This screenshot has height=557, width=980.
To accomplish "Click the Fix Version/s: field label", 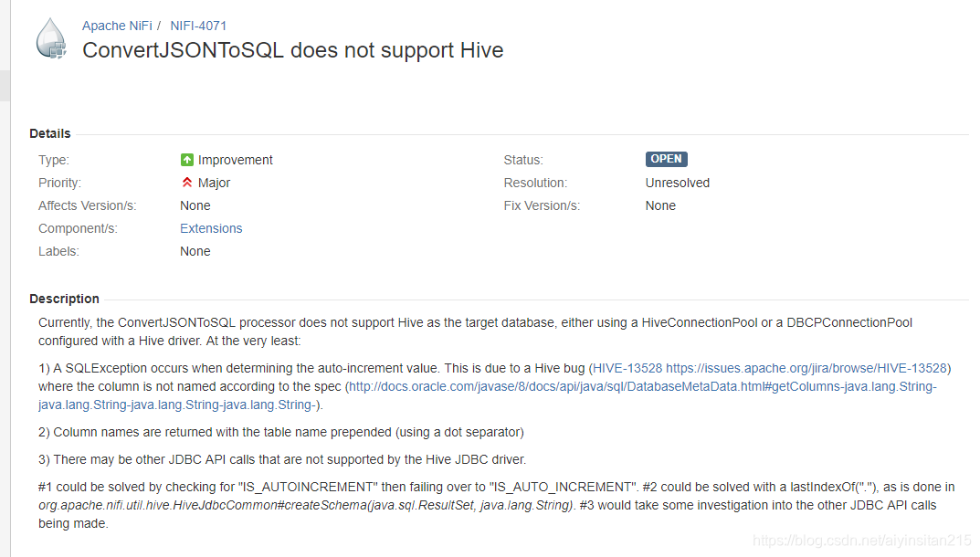I will coord(542,205).
